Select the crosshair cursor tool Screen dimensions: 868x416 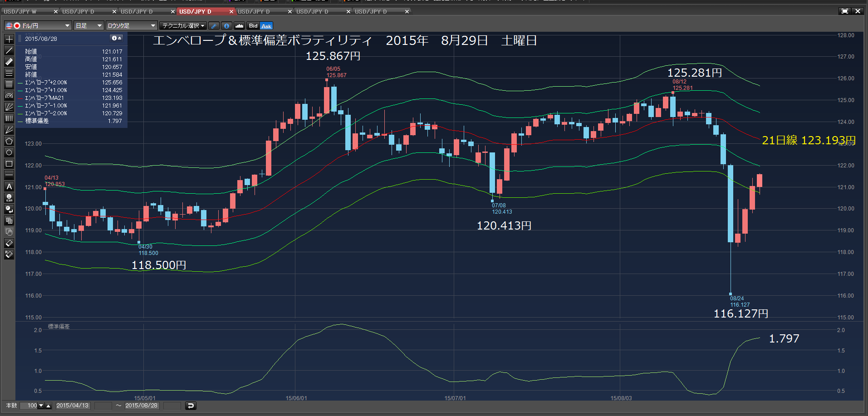pyautogui.click(x=9, y=39)
